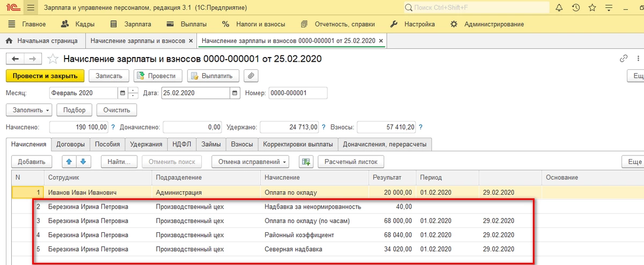Switch to Доначисления, перерасчеты tab

click(x=385, y=144)
